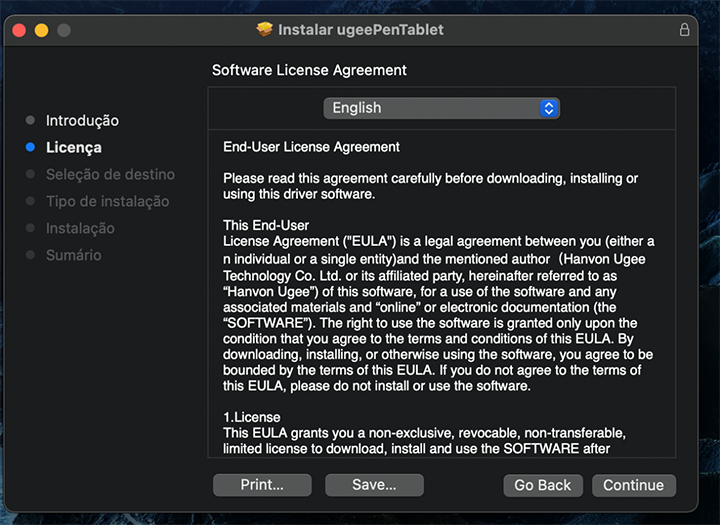Select the Licença step in sidebar
The height and width of the screenshot is (525, 720).
click(74, 147)
